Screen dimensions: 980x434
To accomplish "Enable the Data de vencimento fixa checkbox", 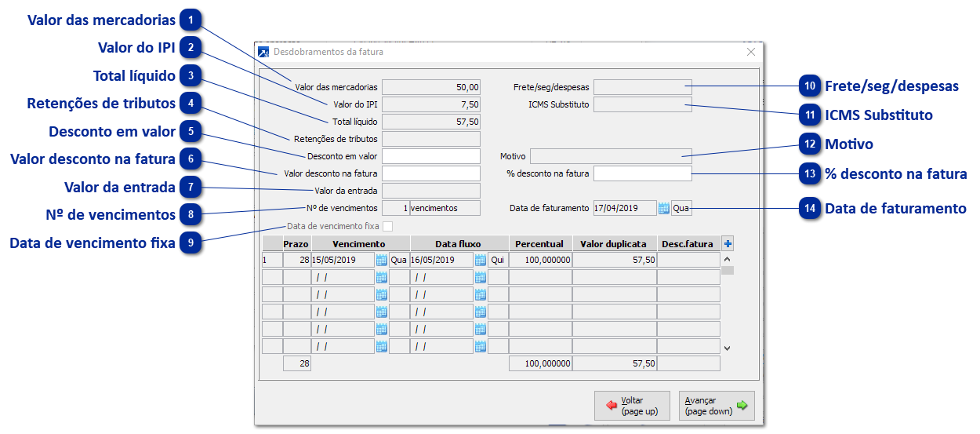I will (x=387, y=226).
